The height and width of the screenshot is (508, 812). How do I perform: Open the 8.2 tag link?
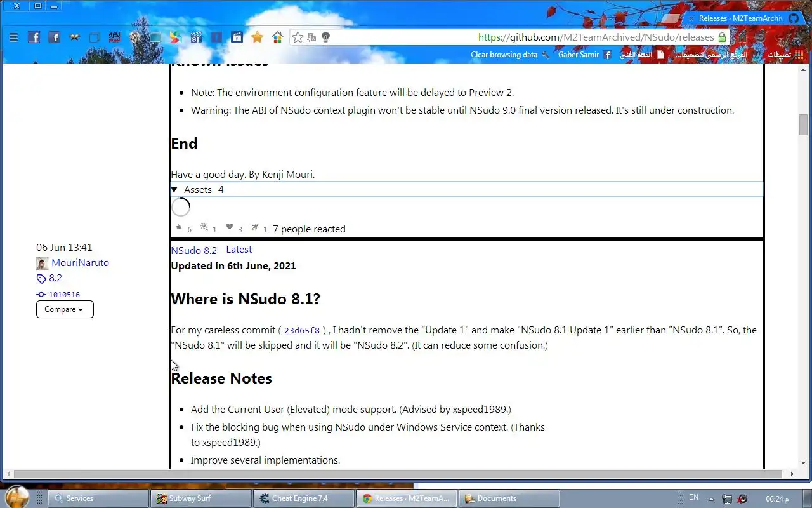55,278
